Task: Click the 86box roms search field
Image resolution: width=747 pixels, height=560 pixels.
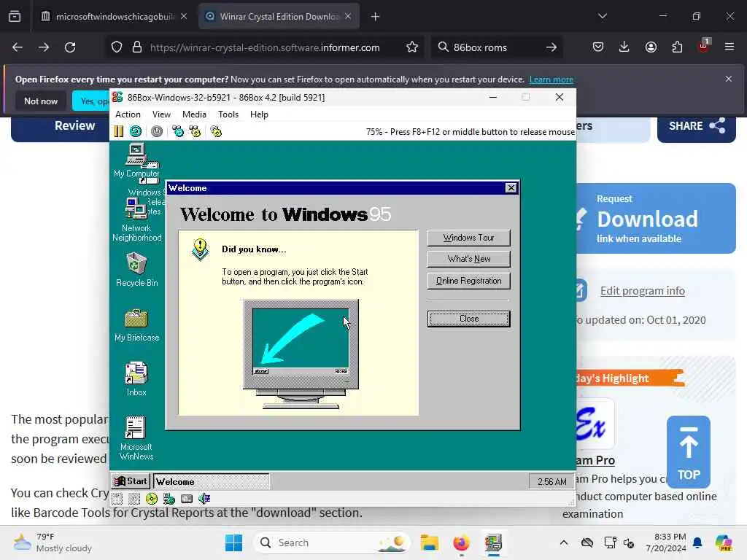Action: click(495, 47)
